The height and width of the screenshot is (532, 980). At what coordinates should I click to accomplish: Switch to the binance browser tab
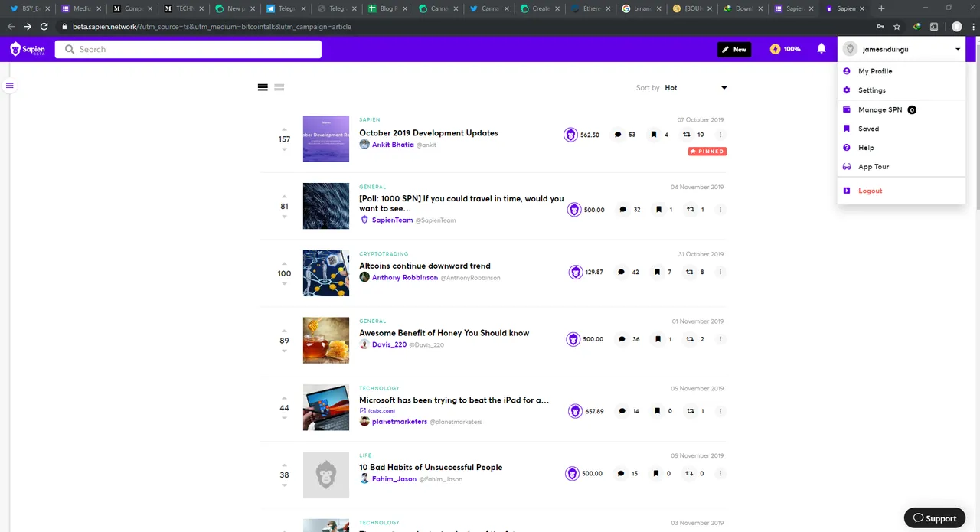click(x=641, y=8)
